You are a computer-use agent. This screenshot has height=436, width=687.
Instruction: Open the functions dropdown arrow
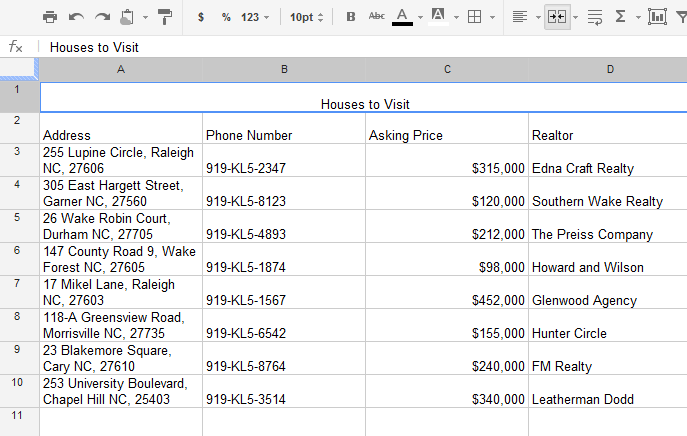(x=638, y=18)
